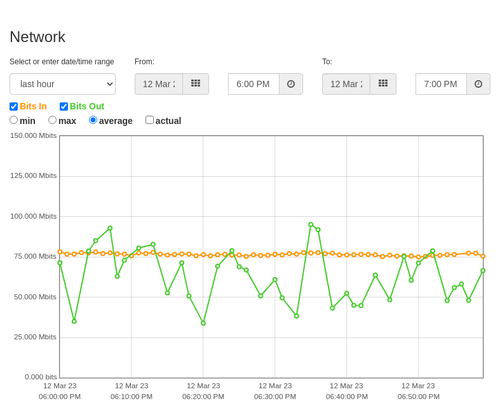The width and height of the screenshot is (500, 403).
Task: Click the Network heading
Action: 37,37
